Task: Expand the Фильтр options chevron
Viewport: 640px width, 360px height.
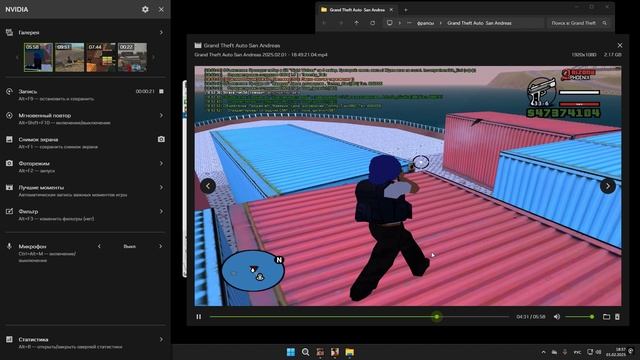Action: pos(161,211)
